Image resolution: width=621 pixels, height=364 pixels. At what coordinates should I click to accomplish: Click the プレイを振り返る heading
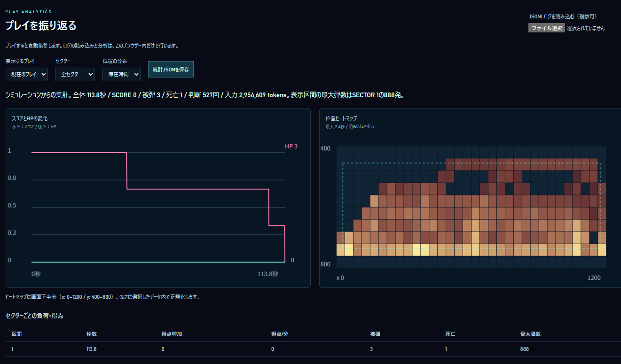pyautogui.click(x=40, y=25)
